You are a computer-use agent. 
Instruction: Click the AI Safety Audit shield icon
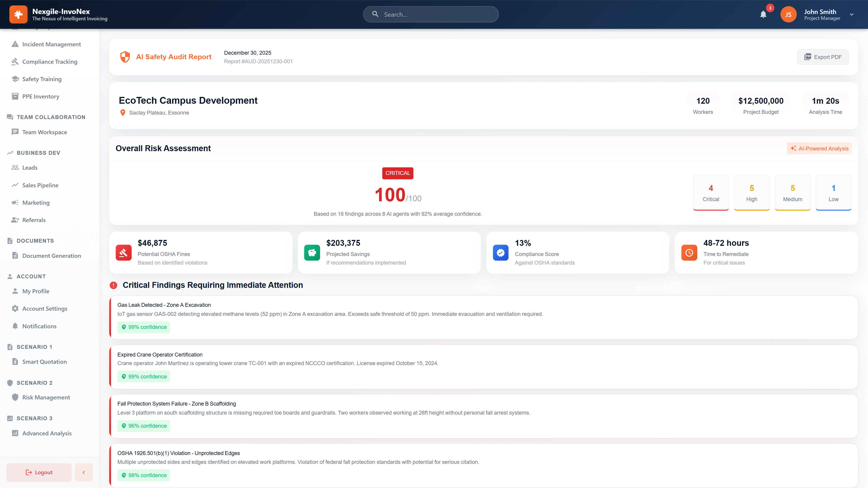click(x=125, y=56)
